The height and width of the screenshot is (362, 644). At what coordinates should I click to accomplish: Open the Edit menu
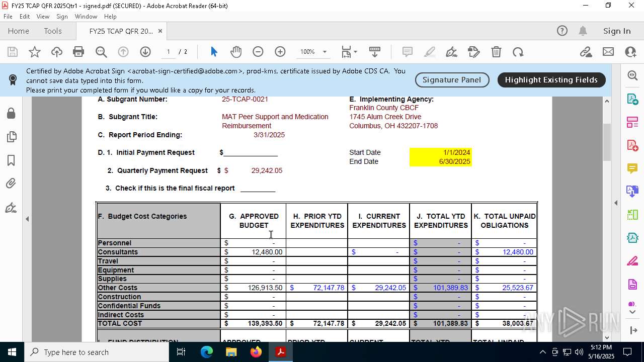tap(25, 17)
